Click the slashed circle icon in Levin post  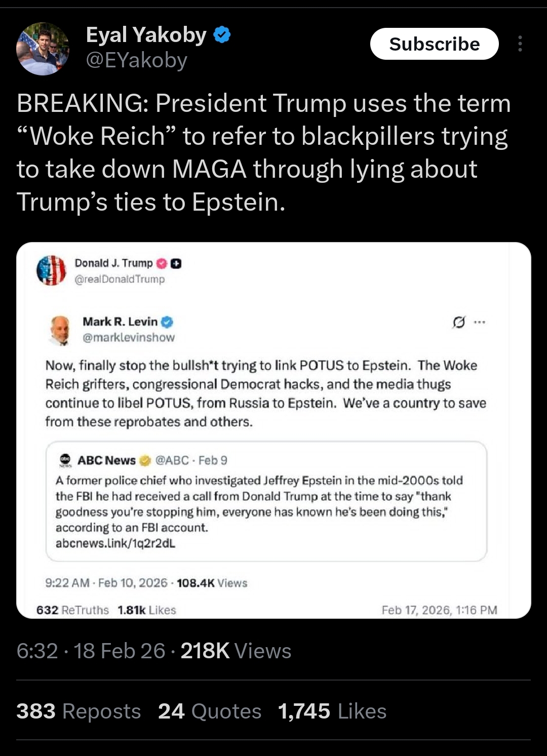[458, 322]
